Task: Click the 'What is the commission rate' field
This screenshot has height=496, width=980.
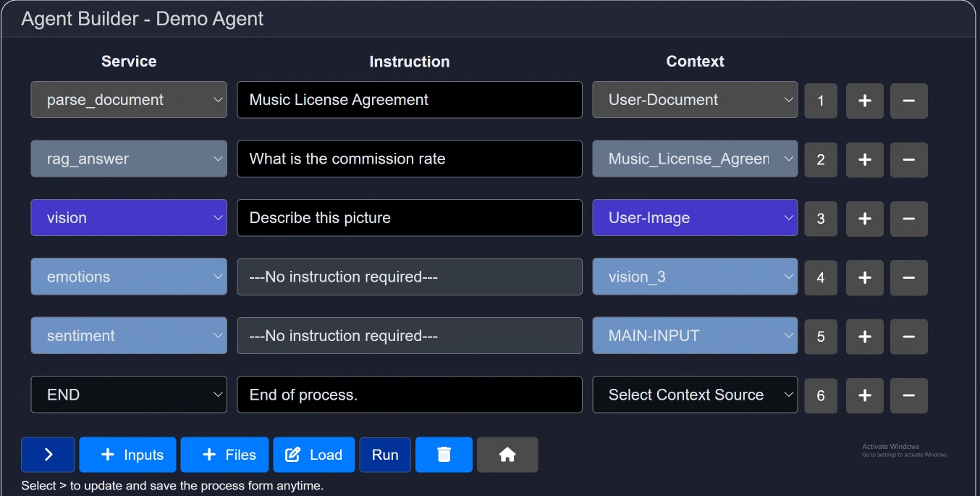Action: click(410, 159)
